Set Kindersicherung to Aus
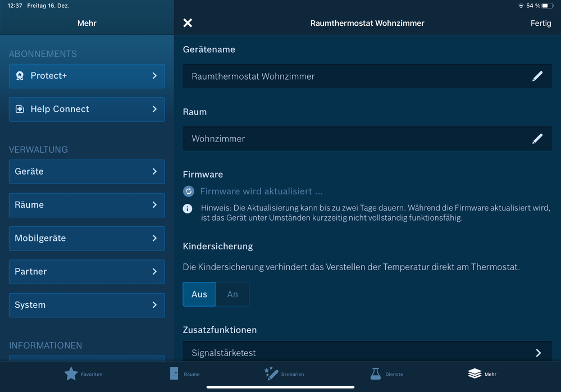Screen dimensions: 561x392 (199, 294)
